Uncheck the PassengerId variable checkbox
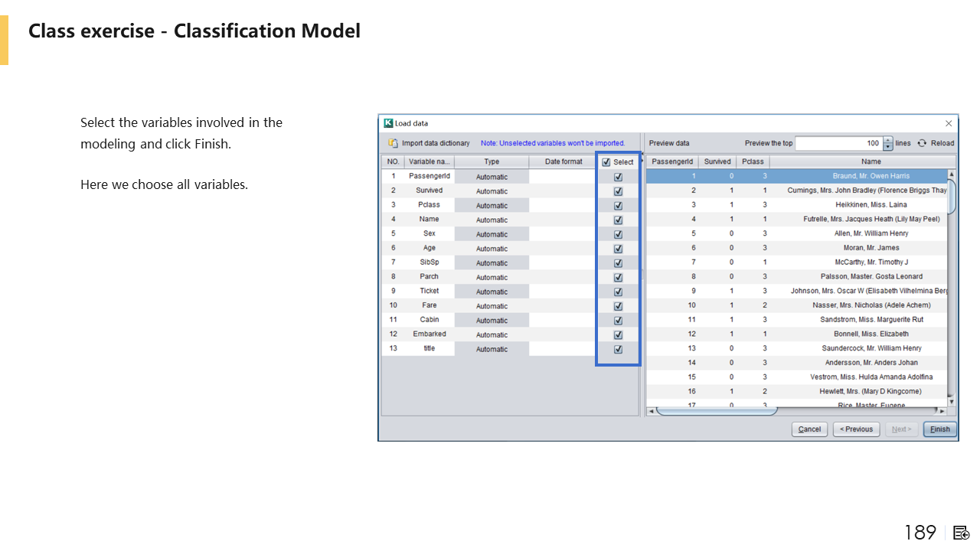The width and height of the screenshot is (980, 551). 618,177
